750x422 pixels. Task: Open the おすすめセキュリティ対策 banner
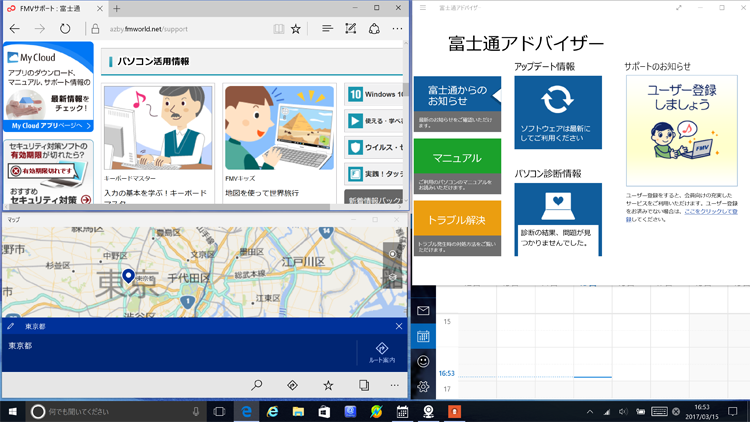click(48, 172)
